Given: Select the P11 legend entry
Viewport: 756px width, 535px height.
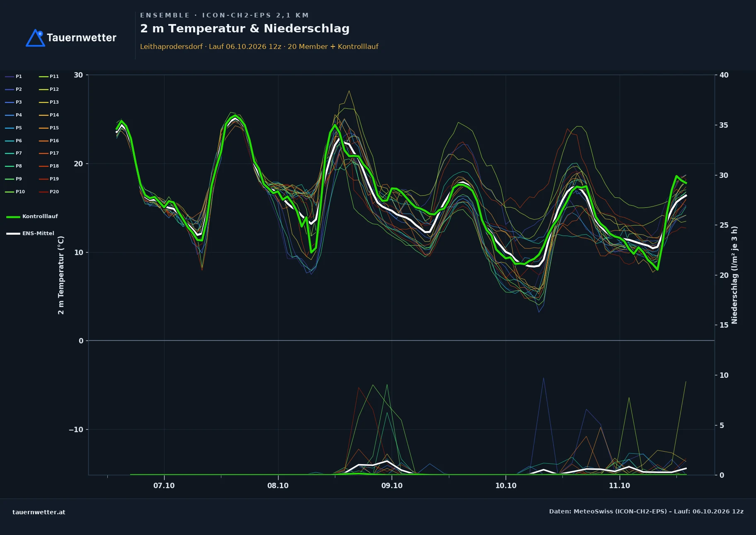Looking at the screenshot, I should [x=49, y=76].
